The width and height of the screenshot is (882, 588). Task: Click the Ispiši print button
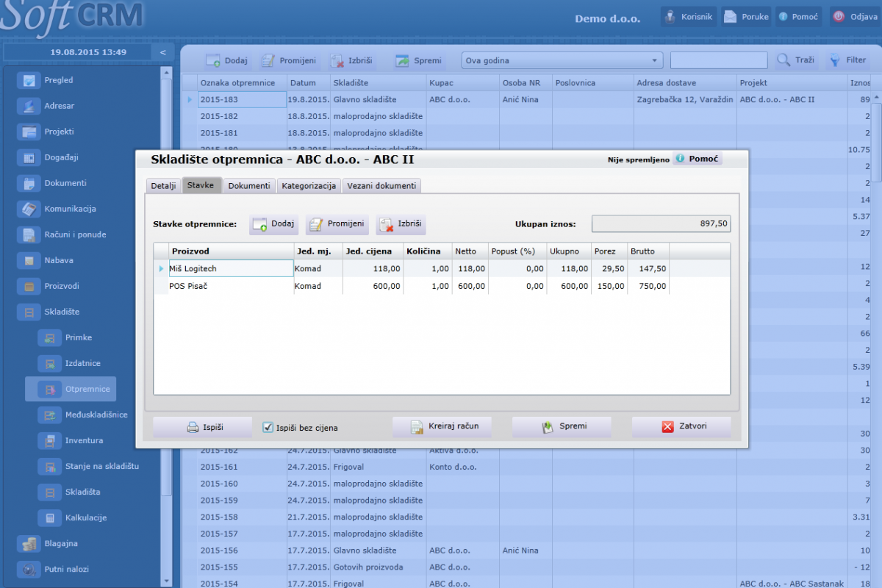click(x=202, y=427)
